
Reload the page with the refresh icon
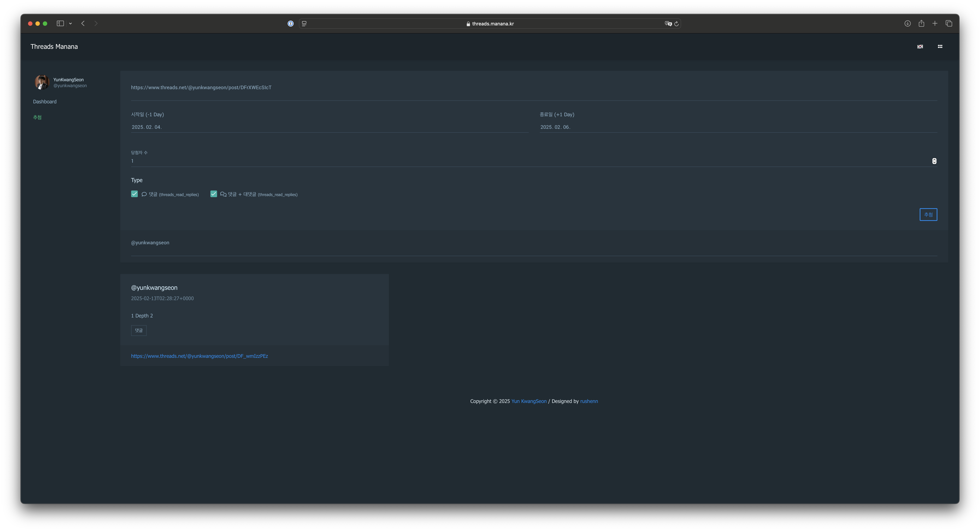(x=676, y=24)
